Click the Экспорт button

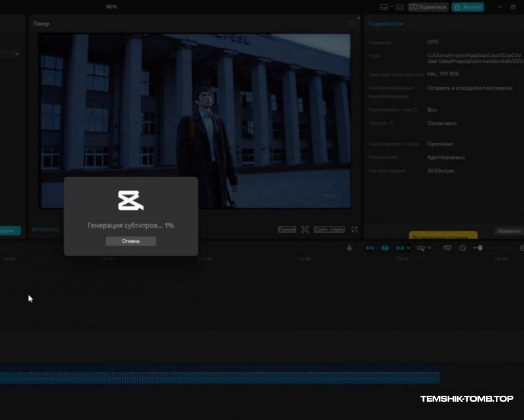point(468,7)
